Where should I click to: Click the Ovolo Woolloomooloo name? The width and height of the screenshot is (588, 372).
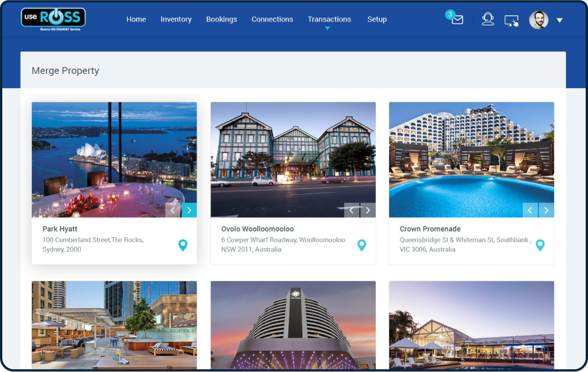coord(257,229)
